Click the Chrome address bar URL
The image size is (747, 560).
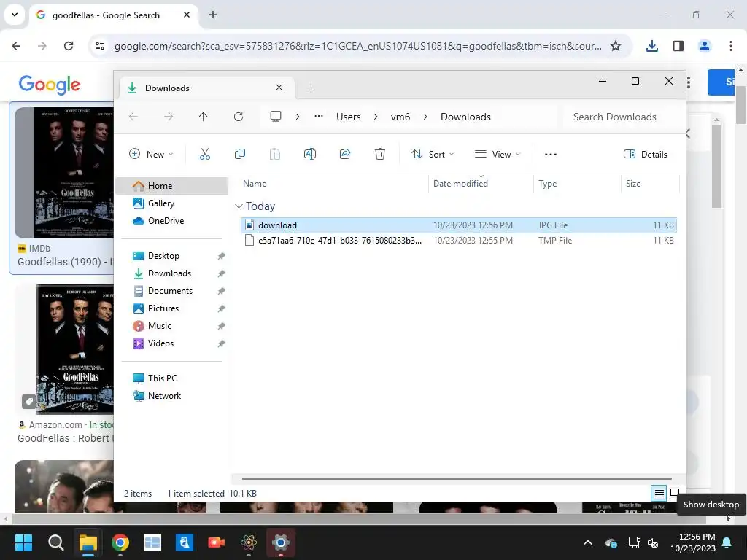357,46
